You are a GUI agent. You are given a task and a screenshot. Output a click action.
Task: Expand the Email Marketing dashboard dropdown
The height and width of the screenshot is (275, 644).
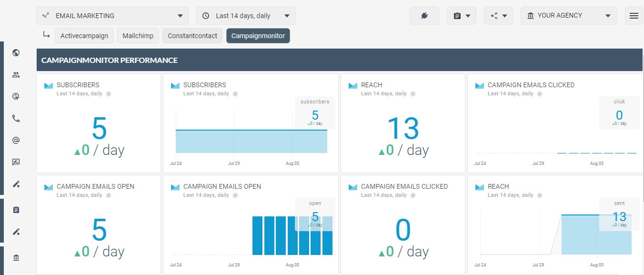tap(112, 16)
